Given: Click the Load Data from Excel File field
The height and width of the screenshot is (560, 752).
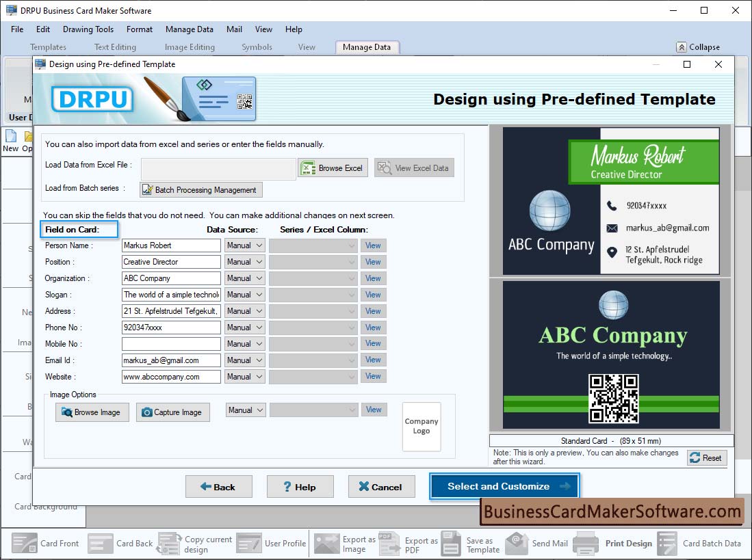Looking at the screenshot, I should pos(218,168).
